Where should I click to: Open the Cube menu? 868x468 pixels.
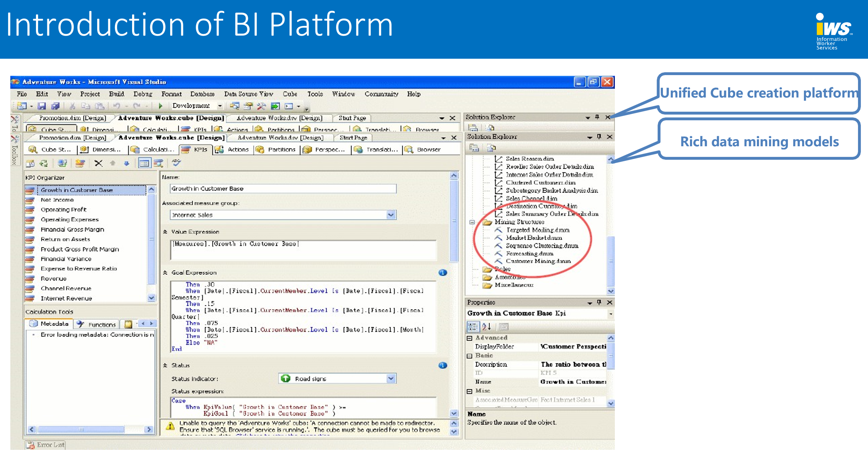[x=290, y=94]
